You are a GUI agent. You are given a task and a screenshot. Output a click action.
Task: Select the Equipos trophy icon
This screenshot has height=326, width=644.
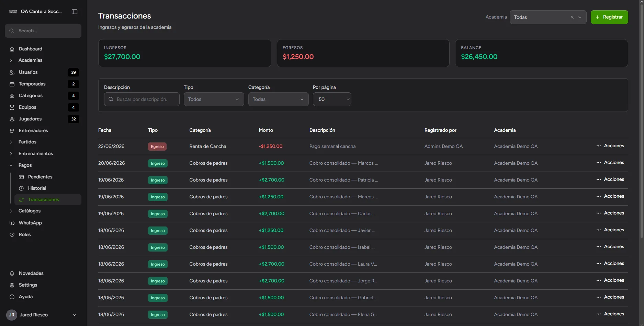(x=12, y=107)
